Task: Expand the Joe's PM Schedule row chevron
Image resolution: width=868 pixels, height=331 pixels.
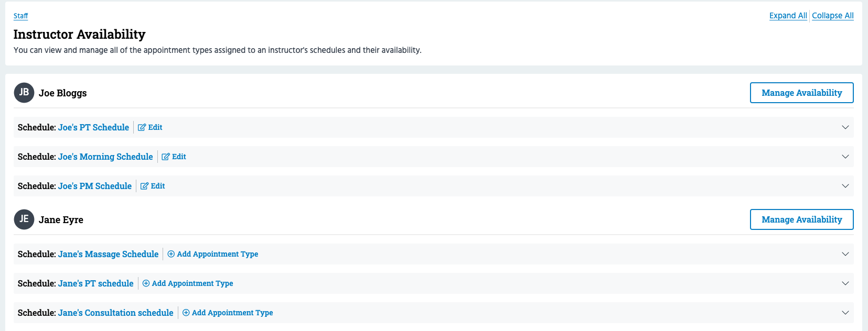Action: pyautogui.click(x=845, y=186)
